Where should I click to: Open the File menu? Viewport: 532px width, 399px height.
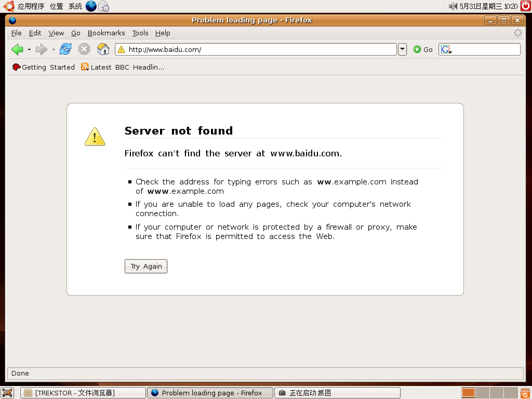[x=16, y=33]
